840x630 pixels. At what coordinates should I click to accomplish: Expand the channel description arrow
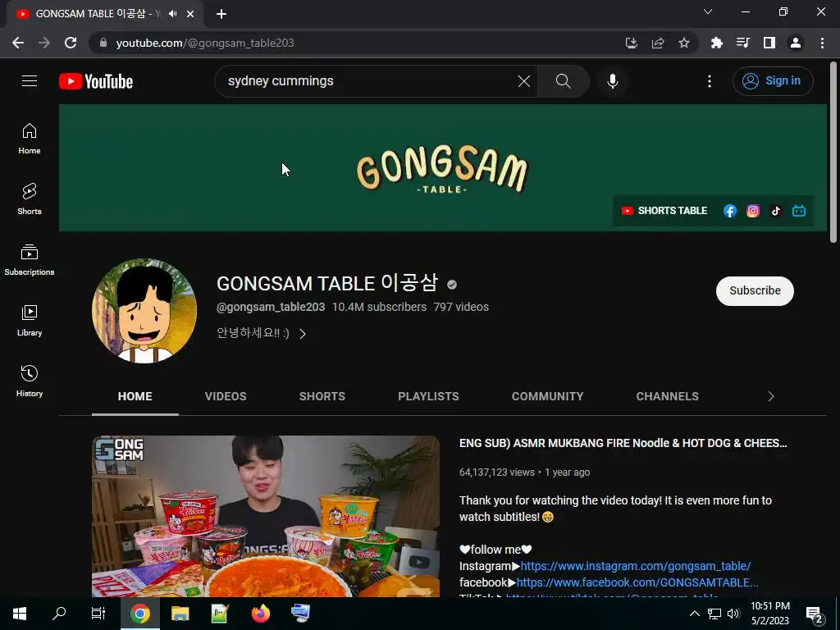(303, 334)
